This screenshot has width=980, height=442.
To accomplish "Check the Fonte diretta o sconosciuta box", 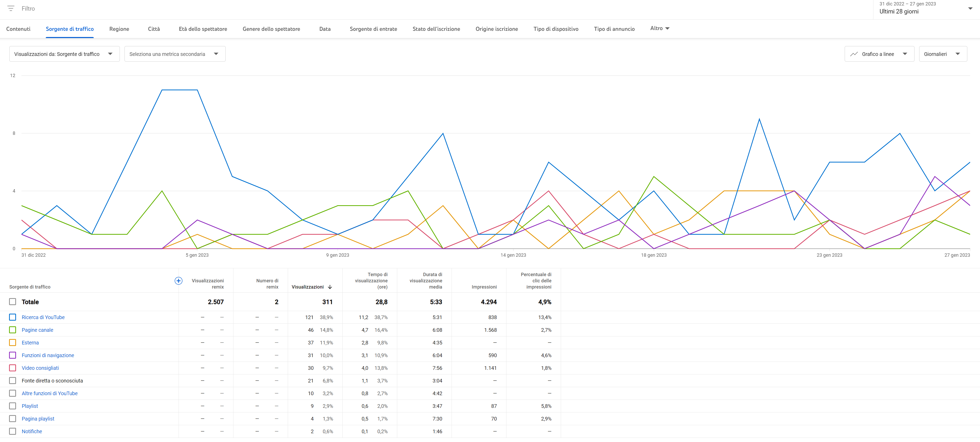I will click(x=13, y=381).
